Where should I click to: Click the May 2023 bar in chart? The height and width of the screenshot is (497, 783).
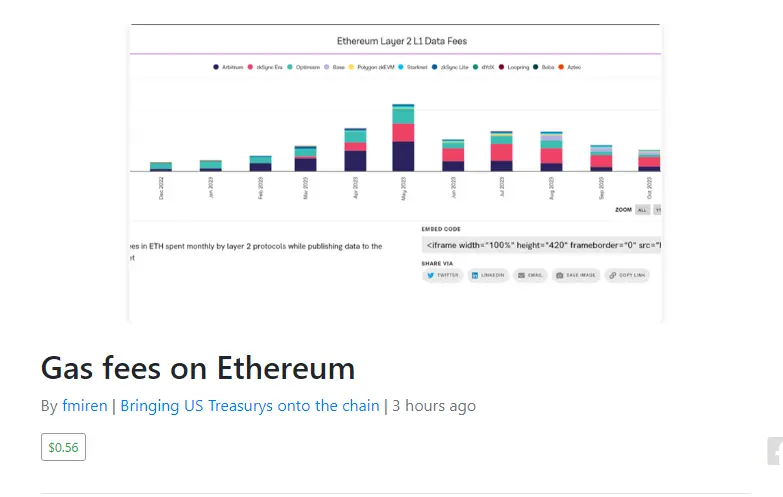403,138
